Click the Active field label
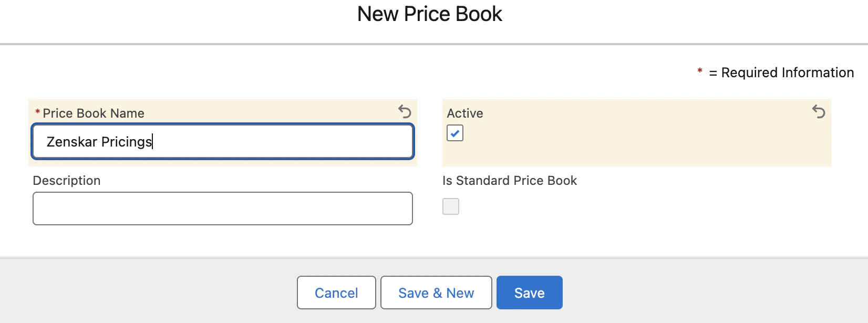This screenshot has width=868, height=323. click(x=465, y=113)
